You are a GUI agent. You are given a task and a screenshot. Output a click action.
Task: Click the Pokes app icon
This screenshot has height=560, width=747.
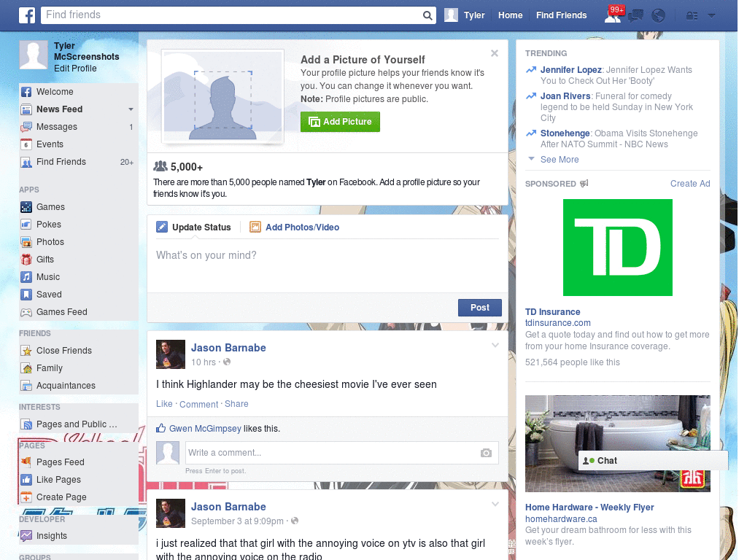tap(26, 225)
